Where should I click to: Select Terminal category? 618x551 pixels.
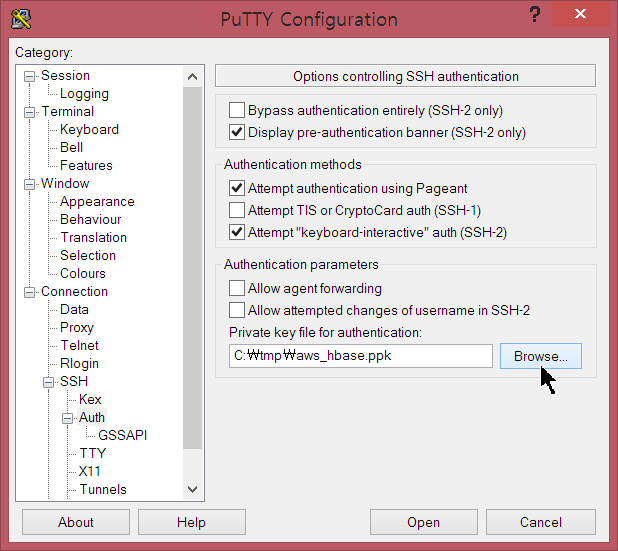[x=67, y=112]
